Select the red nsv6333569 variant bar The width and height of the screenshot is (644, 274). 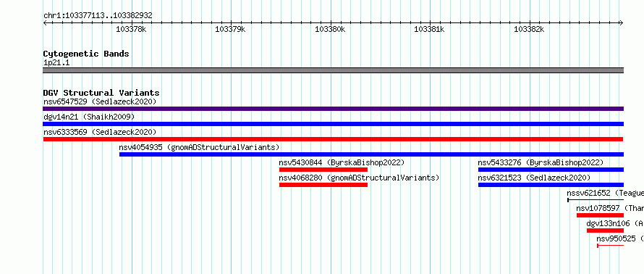[333, 139]
